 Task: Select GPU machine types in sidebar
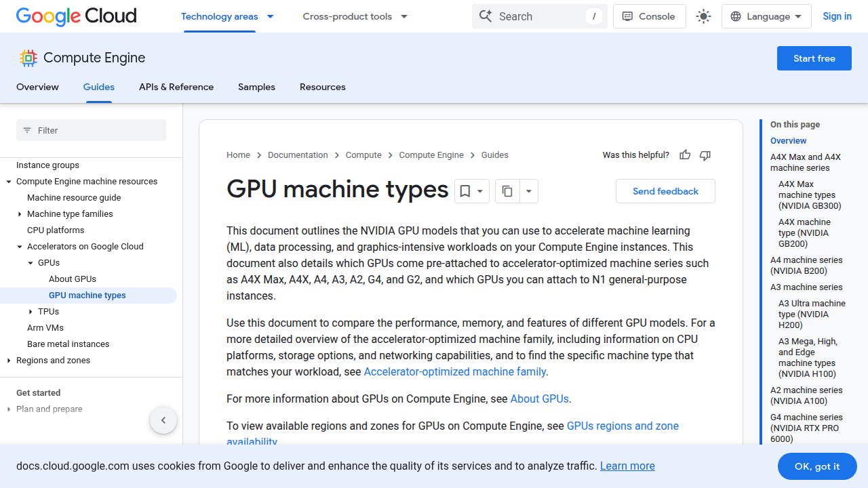tap(87, 296)
